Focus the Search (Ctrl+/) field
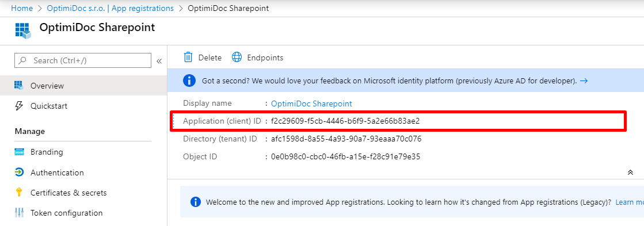The width and height of the screenshot is (644, 226). [83, 61]
